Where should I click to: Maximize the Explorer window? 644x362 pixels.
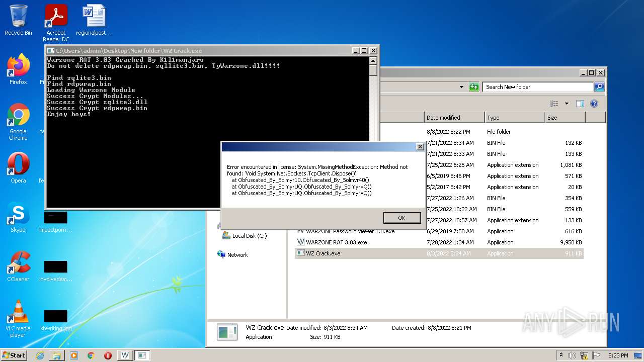pos(592,73)
